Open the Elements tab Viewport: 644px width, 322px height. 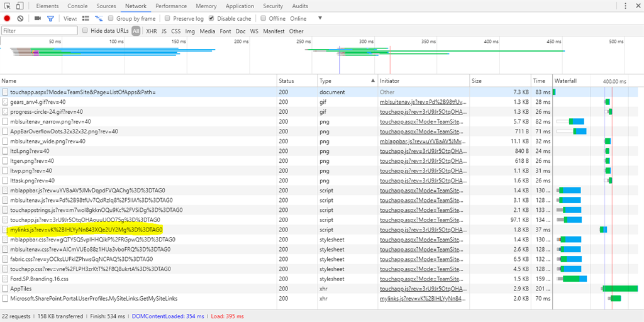tap(48, 6)
